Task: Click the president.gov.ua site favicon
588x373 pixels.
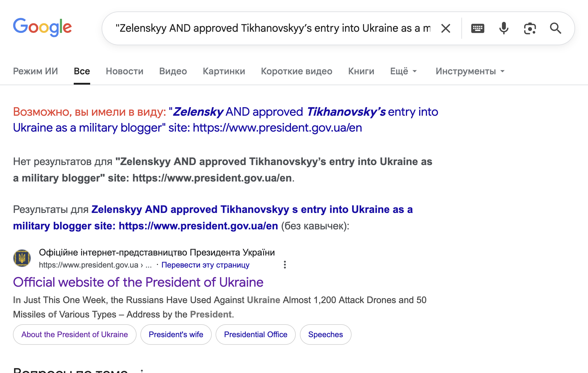Action: coord(22,258)
